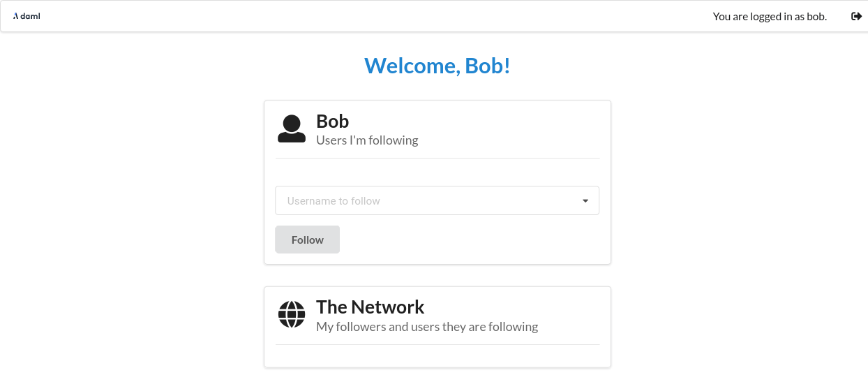Click the "Users I'm following" subheader

point(367,140)
